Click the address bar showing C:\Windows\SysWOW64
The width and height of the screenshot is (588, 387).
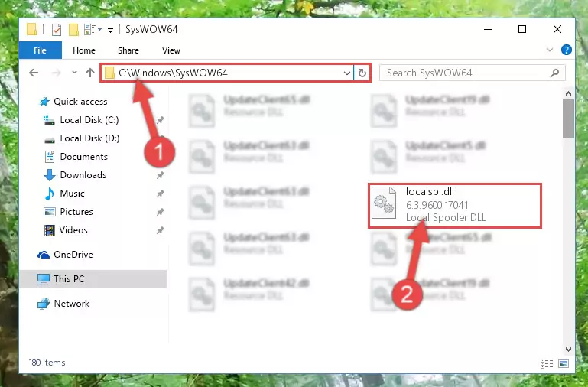[x=226, y=73]
